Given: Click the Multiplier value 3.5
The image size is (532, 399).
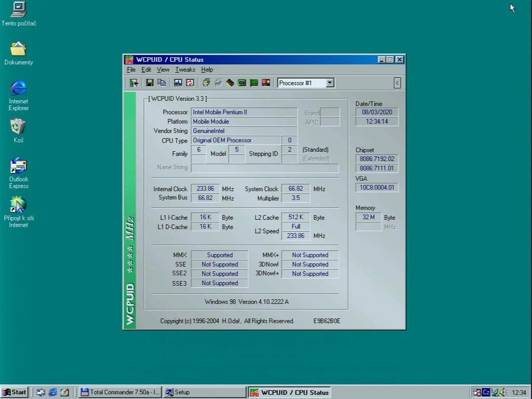Looking at the screenshot, I should (x=296, y=198).
